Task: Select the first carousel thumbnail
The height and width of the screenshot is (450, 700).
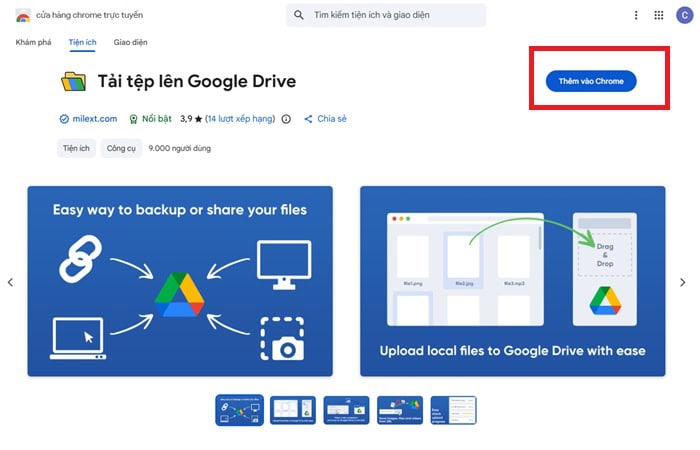Action: [x=240, y=410]
